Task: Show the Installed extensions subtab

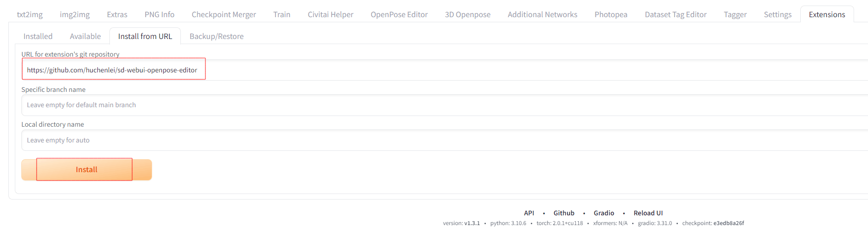Action: pos(38,36)
